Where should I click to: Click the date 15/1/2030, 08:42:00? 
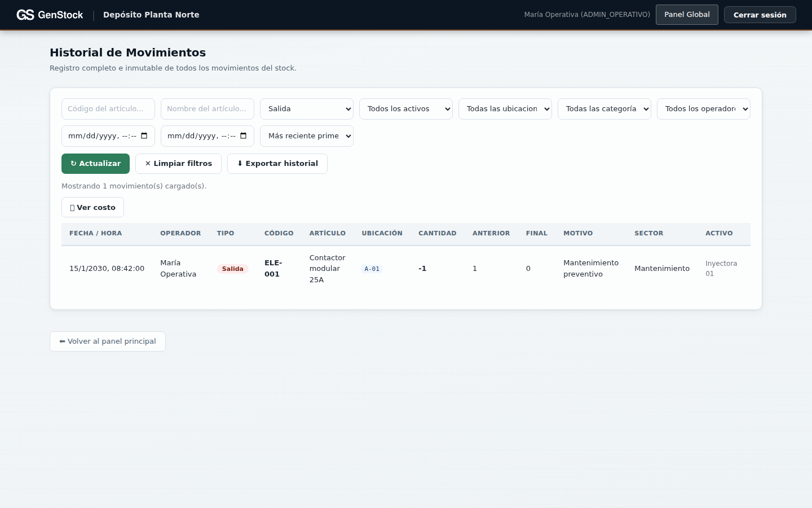click(x=107, y=269)
